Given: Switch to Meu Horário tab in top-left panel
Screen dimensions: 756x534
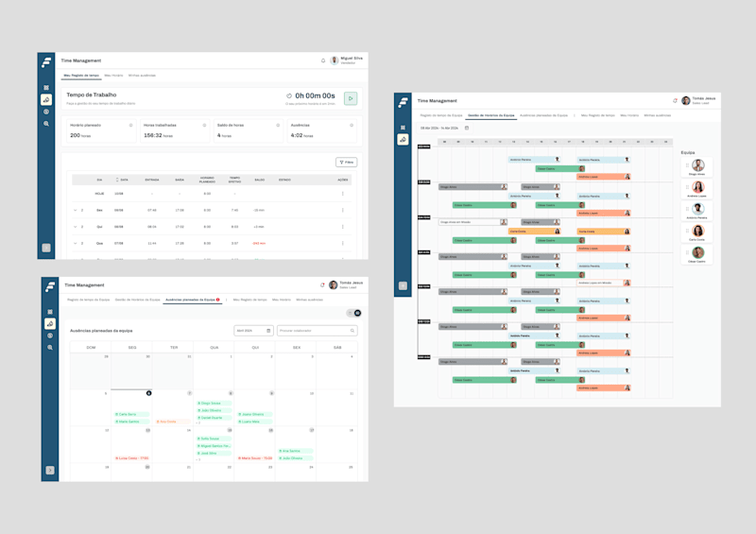Looking at the screenshot, I should (x=113, y=76).
